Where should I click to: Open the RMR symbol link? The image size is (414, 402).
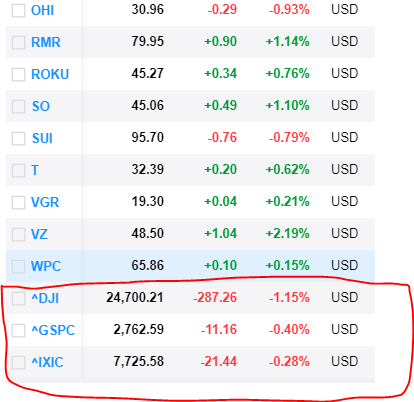(46, 42)
